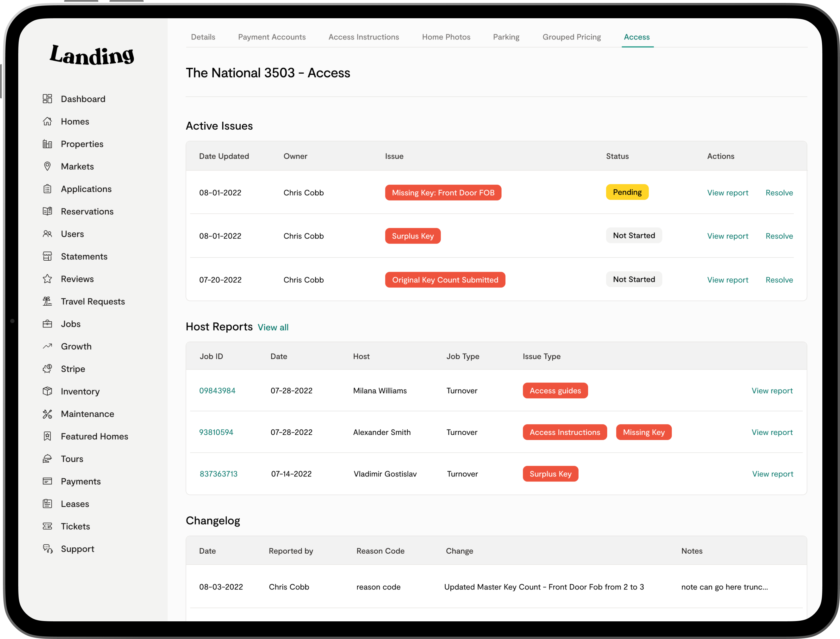840x639 pixels.
Task: Click the Growth trend arrow icon
Action: click(x=47, y=346)
